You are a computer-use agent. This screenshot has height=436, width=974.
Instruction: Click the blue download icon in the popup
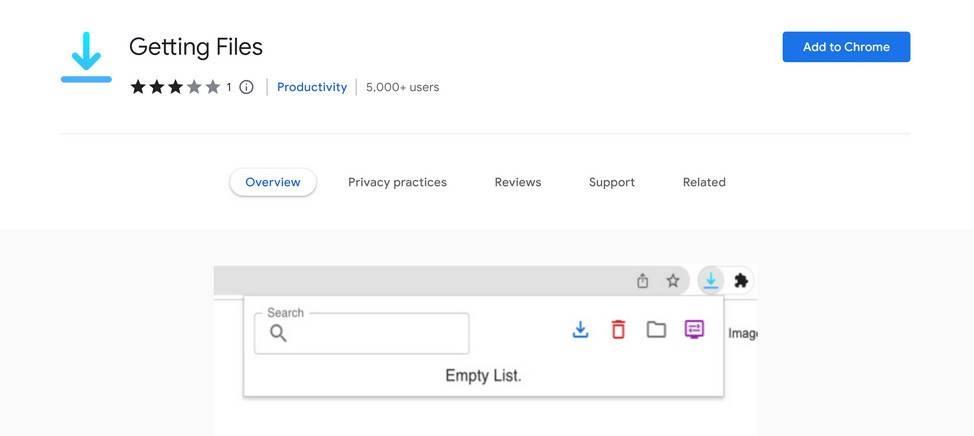click(x=580, y=329)
